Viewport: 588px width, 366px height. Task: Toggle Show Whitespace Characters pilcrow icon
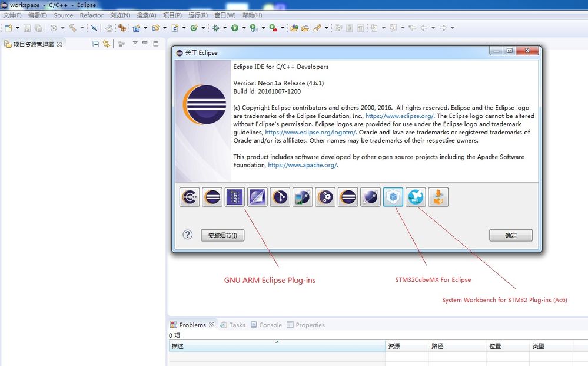coord(360,28)
